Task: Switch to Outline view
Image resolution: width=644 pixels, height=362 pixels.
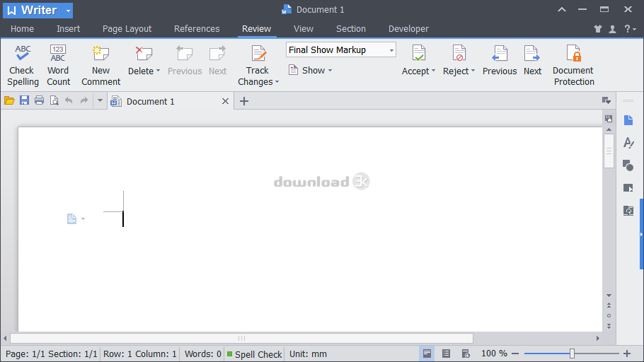Action: click(x=446, y=354)
